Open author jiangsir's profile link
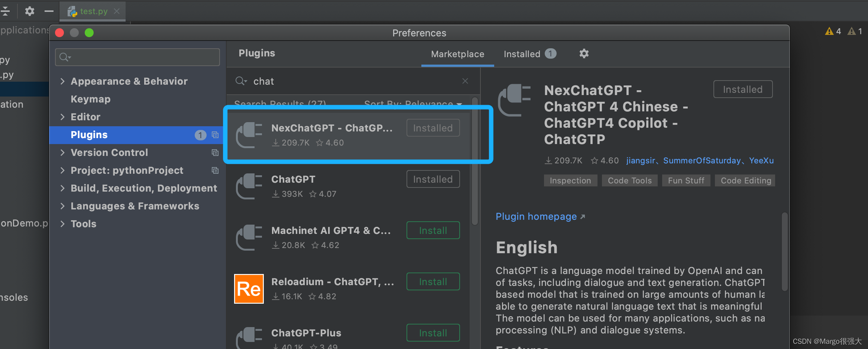This screenshot has height=349, width=868. (x=641, y=160)
